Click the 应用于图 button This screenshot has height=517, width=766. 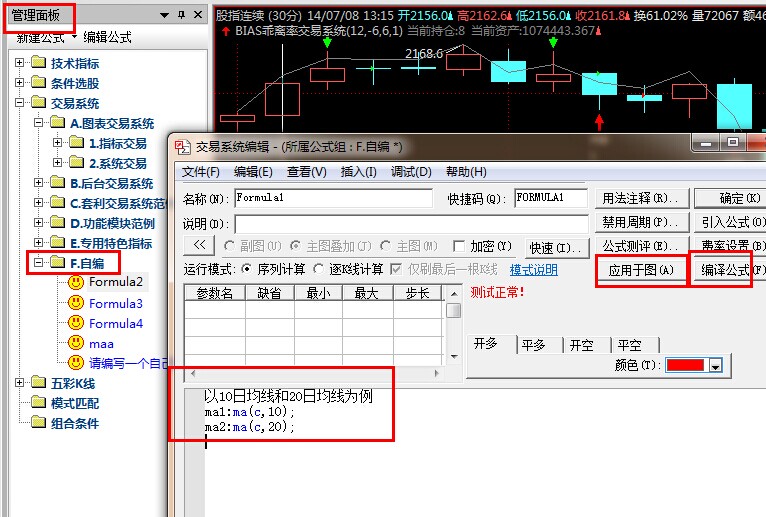click(641, 270)
